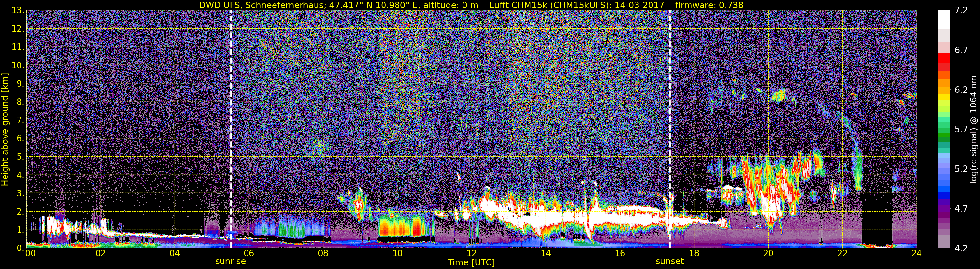Screen dimensions: 980x269
Task: Click the white dashed sunset line
Action: click(x=670, y=129)
